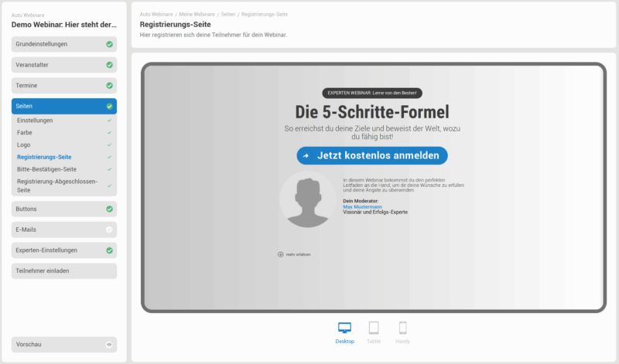Click the small check beside Bitte-Bestätigen-Seite
Image resolution: width=619 pixels, height=364 pixels.
click(x=109, y=169)
